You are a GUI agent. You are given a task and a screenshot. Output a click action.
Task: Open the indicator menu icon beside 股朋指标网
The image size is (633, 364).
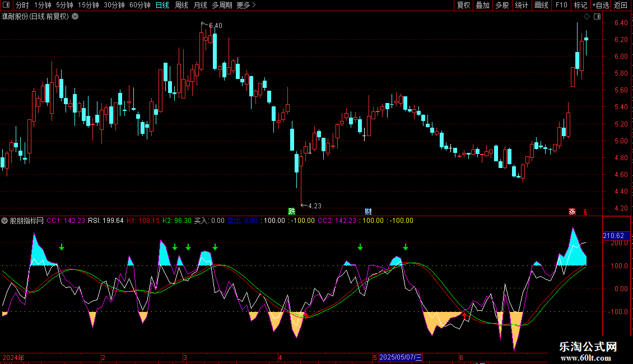(4, 221)
